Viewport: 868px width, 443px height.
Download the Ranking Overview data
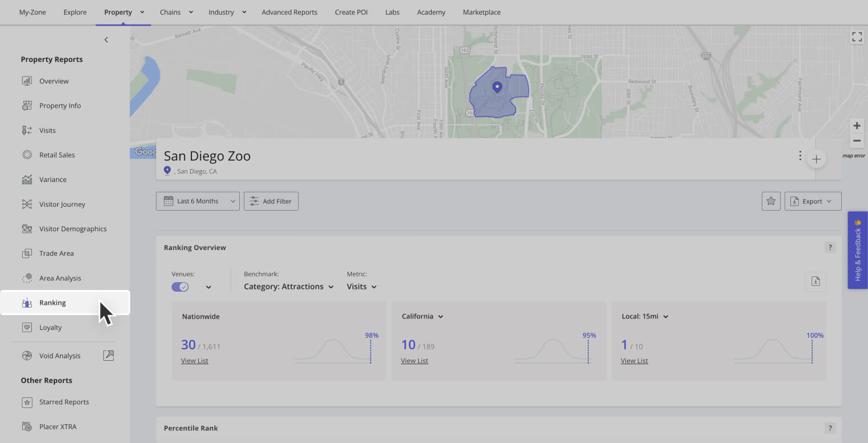pyautogui.click(x=815, y=281)
